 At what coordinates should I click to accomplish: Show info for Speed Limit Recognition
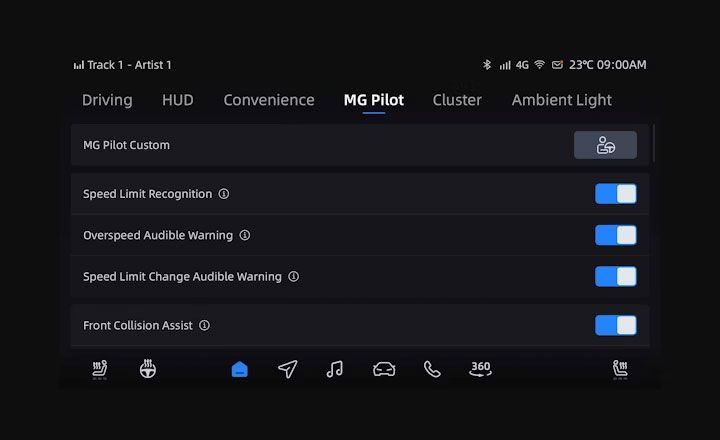click(224, 194)
